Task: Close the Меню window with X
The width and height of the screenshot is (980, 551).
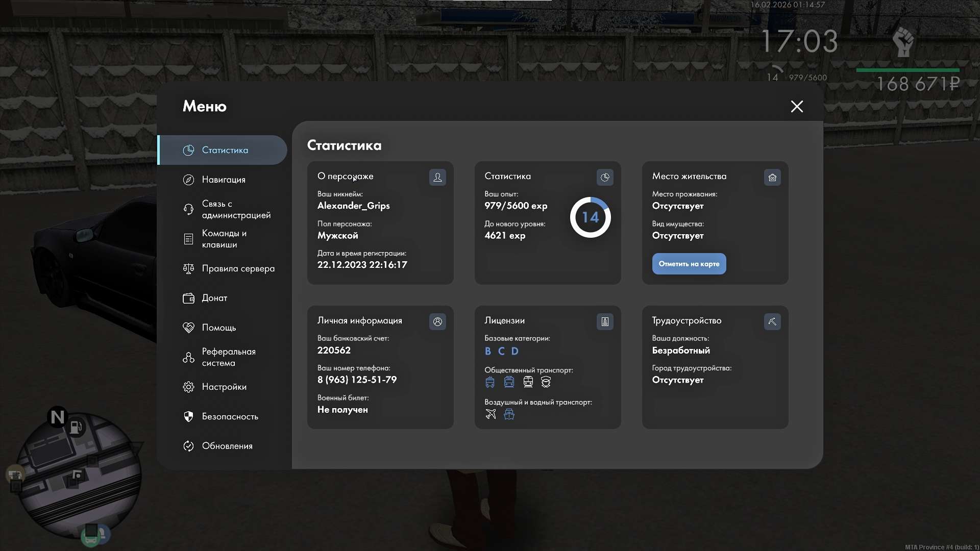Action: point(797,106)
